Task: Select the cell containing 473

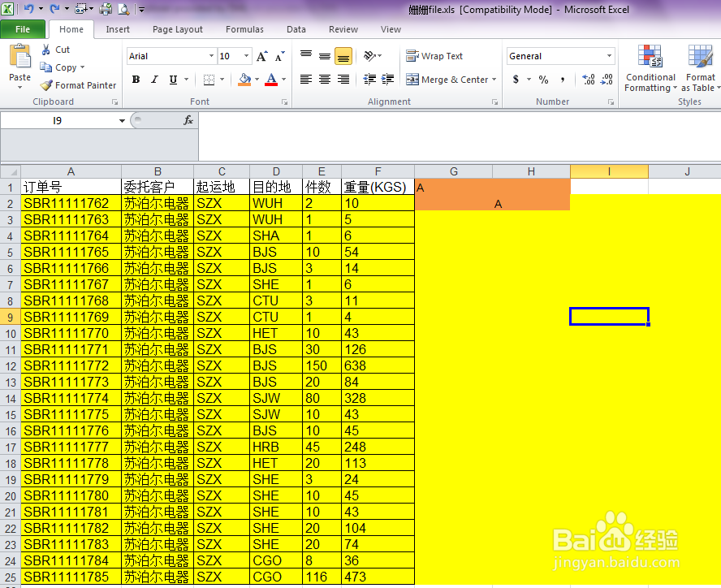Action: click(378, 577)
